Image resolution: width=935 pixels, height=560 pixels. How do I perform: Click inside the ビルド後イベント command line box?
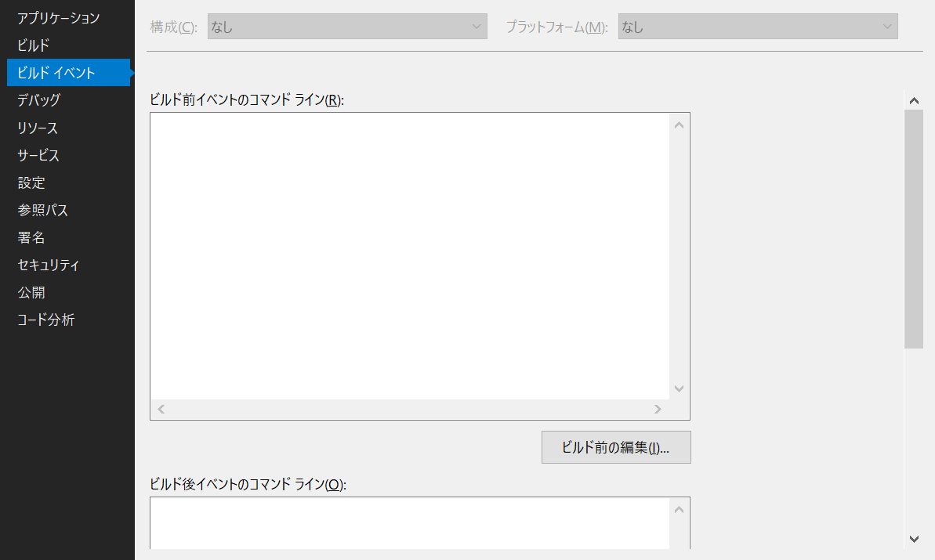click(409, 523)
